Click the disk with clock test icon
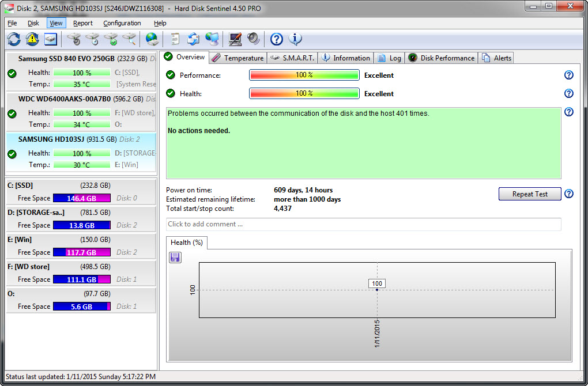588x386 pixels. 92,39
